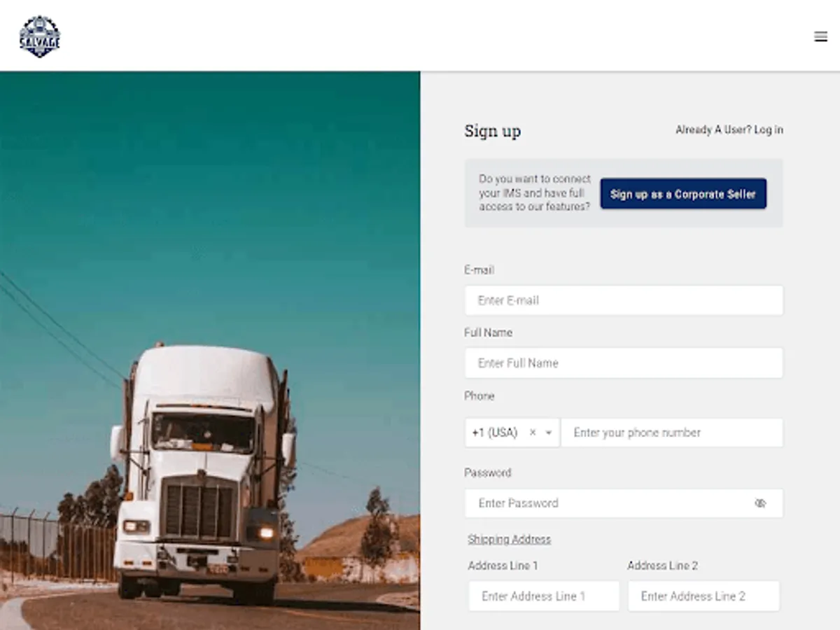Follow the Already A User? Log in link
Viewport: 840px width, 630px height.
point(729,130)
